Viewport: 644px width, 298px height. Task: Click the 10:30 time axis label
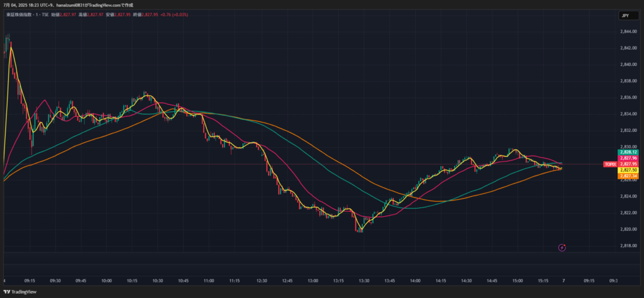tap(158, 281)
